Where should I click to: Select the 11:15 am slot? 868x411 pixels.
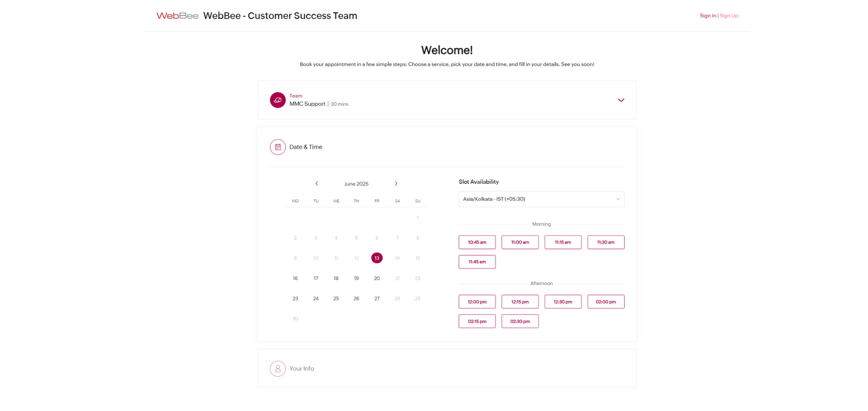(563, 242)
